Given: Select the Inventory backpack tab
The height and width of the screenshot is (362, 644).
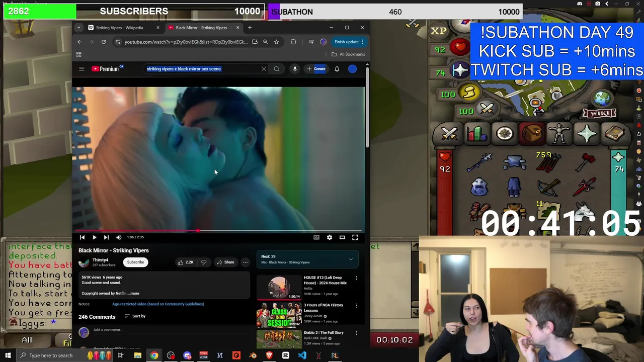Looking at the screenshot, I should pos(532,134).
